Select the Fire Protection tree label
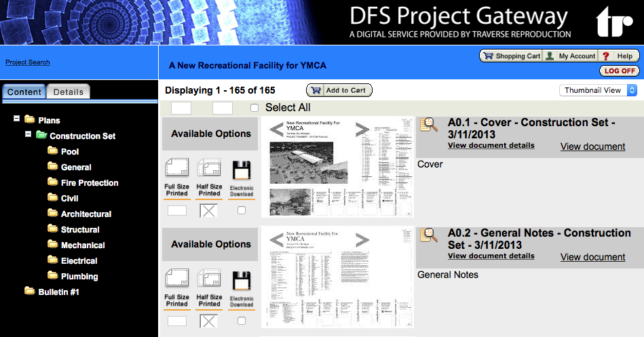Image resolution: width=644 pixels, height=337 pixels. pyautogui.click(x=90, y=182)
